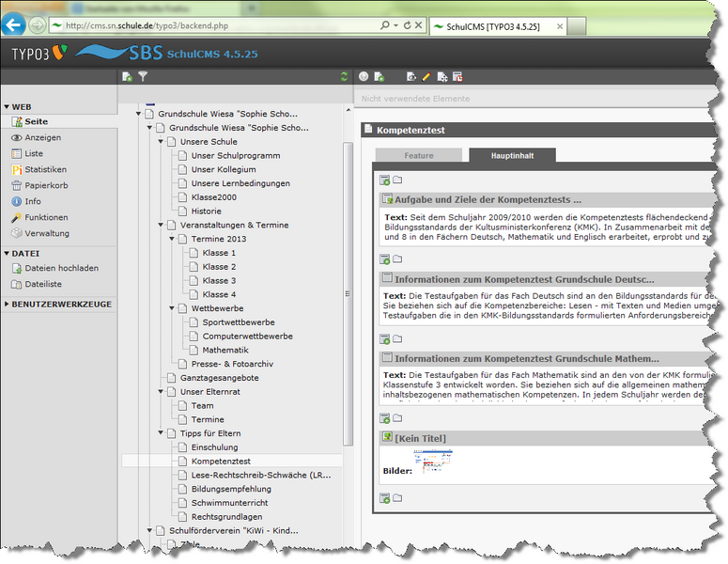Select the Hauptinhalt tab

coord(512,155)
